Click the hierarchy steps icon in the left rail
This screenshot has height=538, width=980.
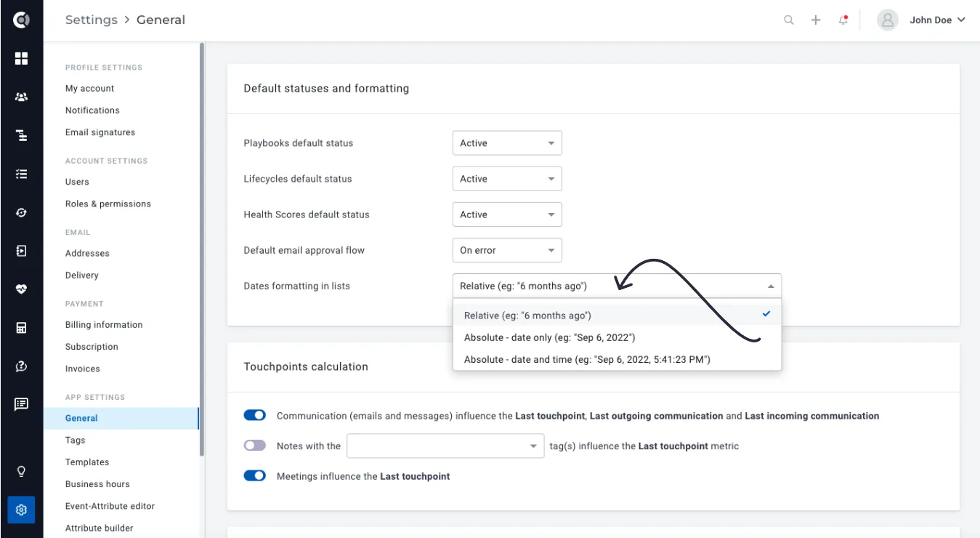click(x=21, y=135)
